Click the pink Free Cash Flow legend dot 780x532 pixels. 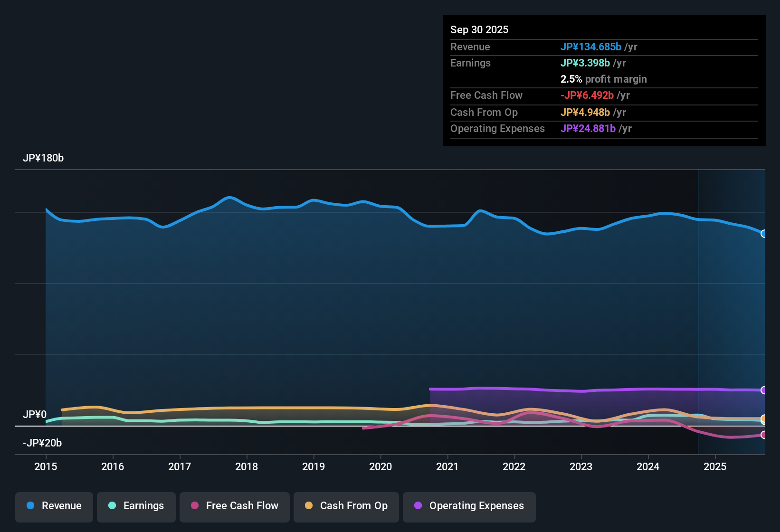[194, 506]
